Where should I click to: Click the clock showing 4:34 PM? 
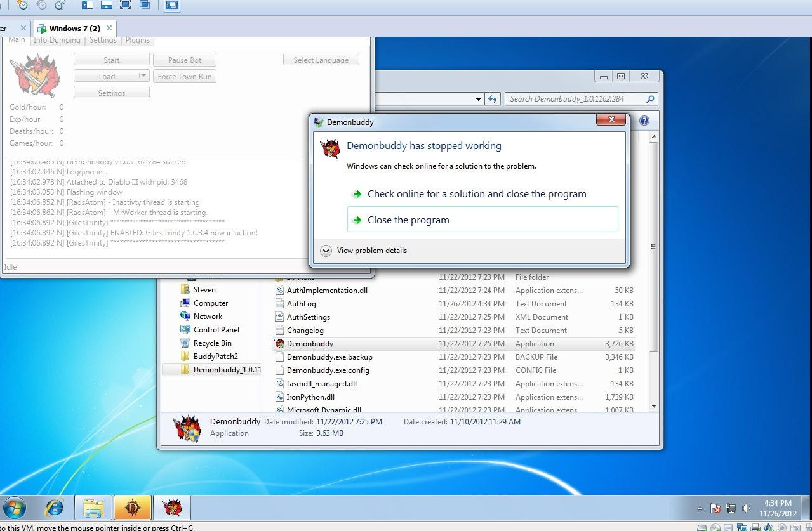point(778,503)
